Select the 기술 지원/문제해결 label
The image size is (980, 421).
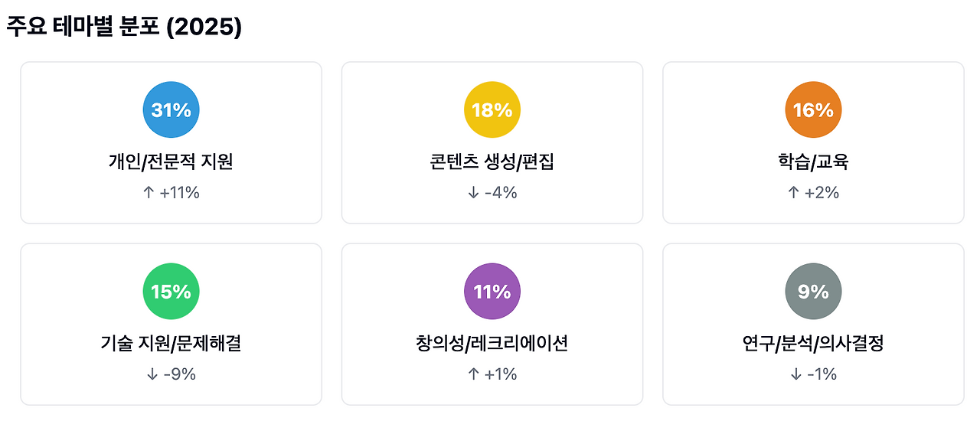click(171, 344)
